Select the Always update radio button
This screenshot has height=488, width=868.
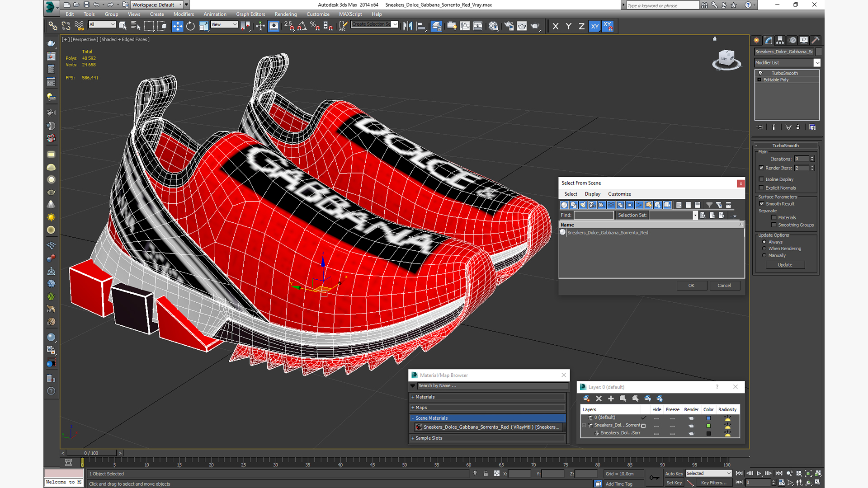point(764,242)
